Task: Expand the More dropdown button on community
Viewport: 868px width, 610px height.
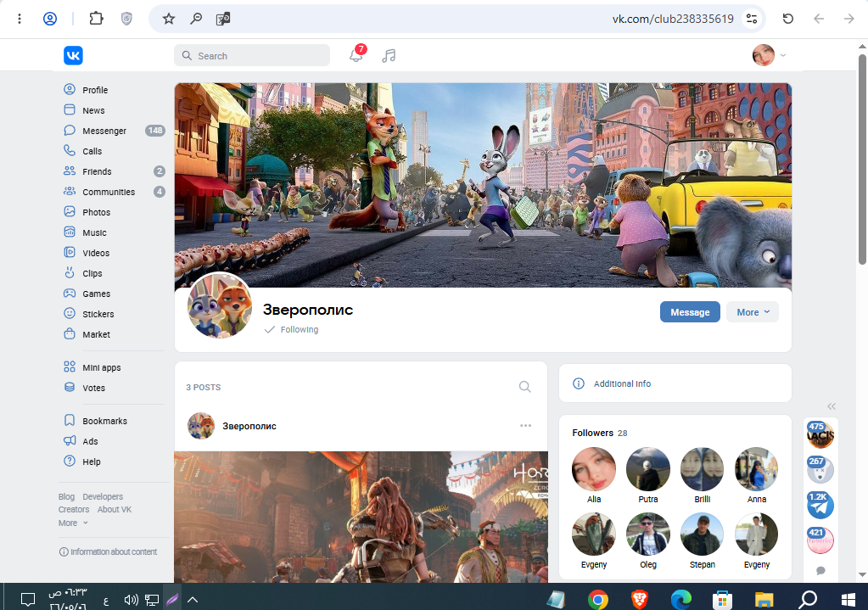Action: coord(753,312)
